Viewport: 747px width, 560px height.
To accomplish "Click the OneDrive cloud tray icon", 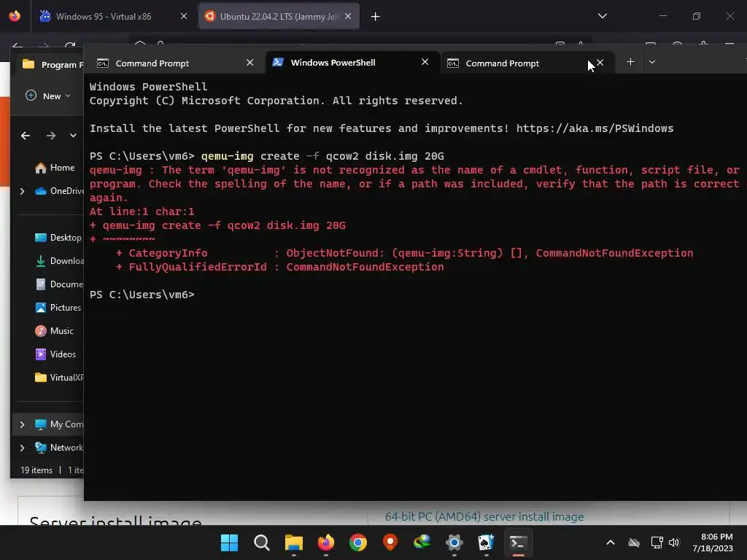I will pos(634,542).
